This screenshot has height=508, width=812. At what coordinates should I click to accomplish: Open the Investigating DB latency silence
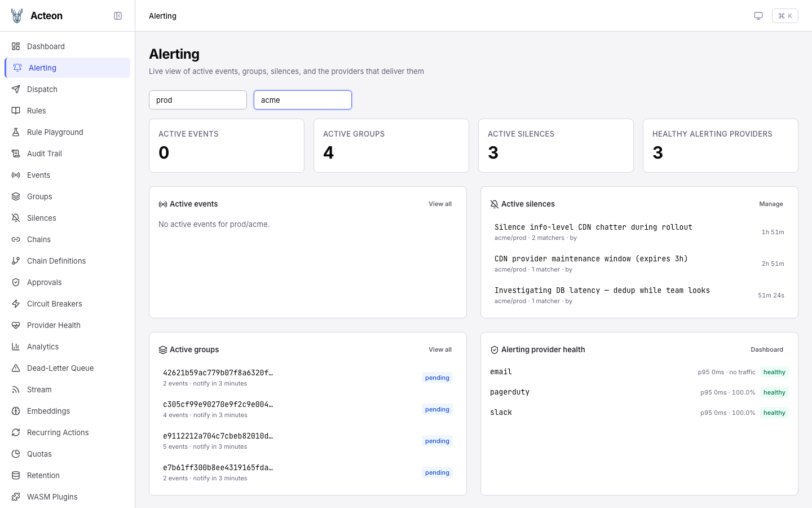[x=602, y=291]
